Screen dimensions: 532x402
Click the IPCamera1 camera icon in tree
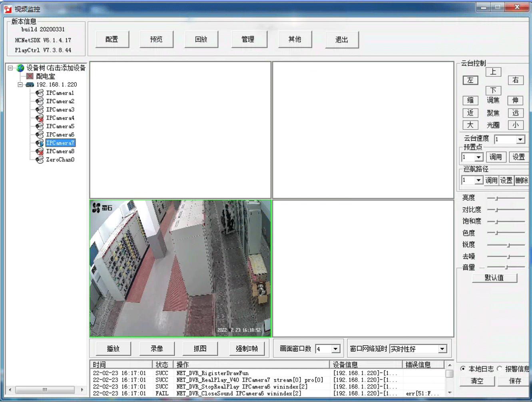[39, 93]
